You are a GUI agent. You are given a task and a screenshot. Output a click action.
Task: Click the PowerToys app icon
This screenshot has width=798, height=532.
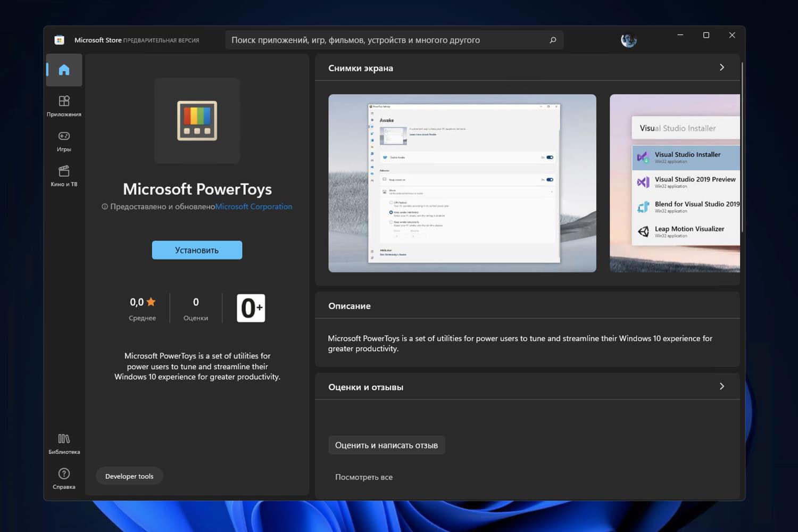[x=197, y=120]
